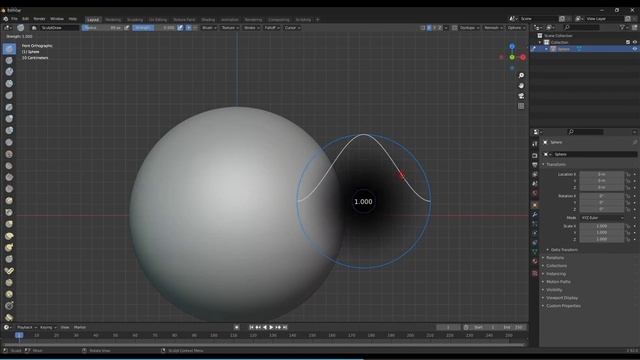Open the Falloff dropdown
Screen dimensions: 640x360
click(x=272, y=28)
